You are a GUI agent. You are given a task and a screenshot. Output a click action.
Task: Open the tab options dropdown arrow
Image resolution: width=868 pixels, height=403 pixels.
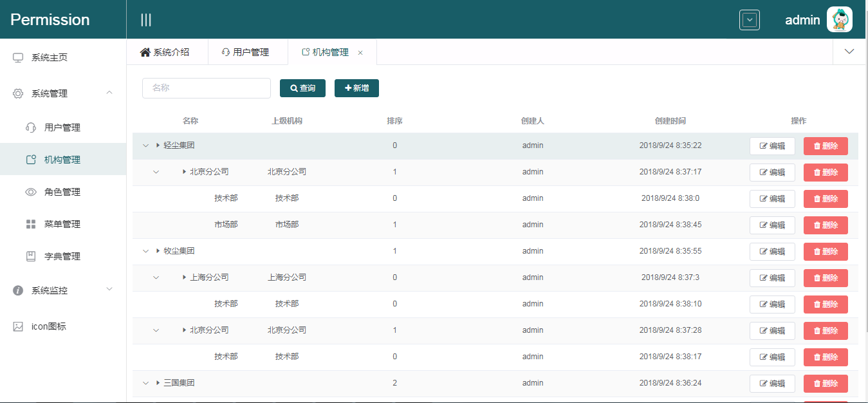(849, 52)
